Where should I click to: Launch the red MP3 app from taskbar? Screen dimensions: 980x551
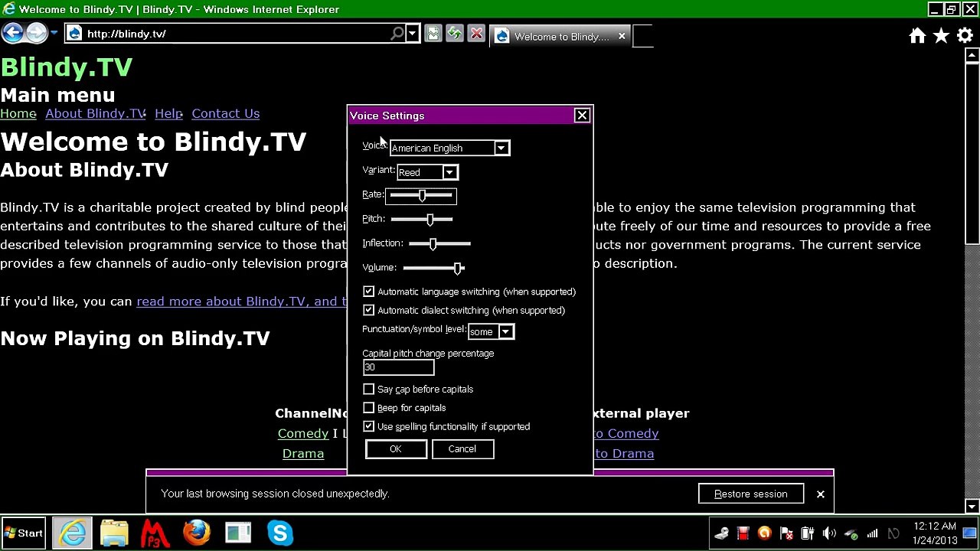(x=155, y=533)
